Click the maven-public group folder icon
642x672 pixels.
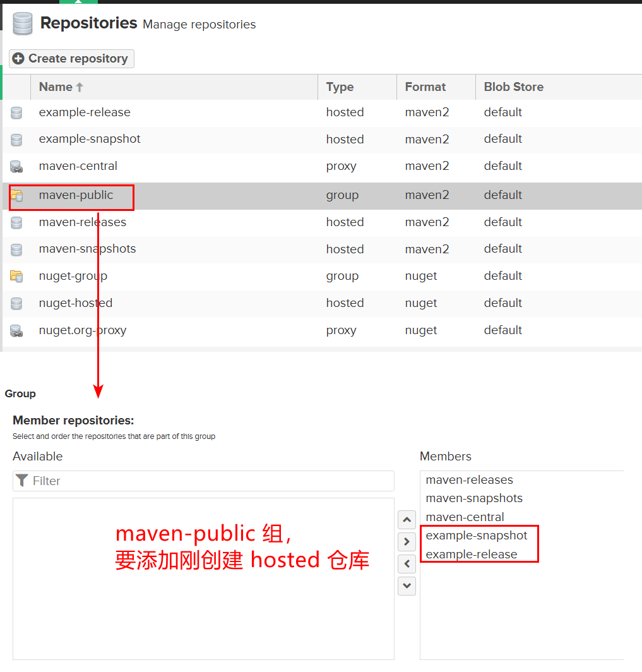pyautogui.click(x=16, y=196)
